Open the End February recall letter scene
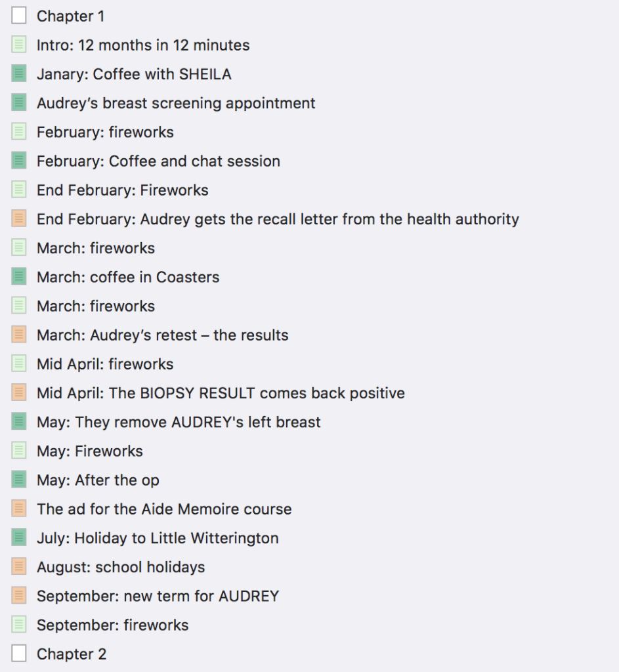The width and height of the screenshot is (619, 672). (x=278, y=219)
